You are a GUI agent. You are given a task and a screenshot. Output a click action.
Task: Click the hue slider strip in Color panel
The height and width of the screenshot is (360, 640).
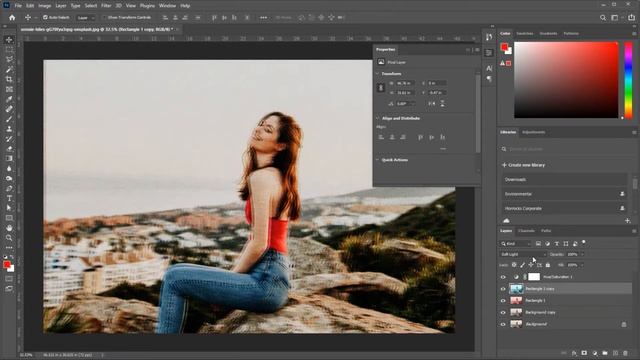coord(629,80)
